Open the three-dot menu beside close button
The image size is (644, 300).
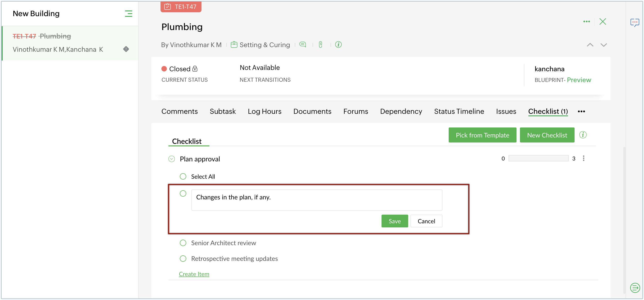coord(586,21)
